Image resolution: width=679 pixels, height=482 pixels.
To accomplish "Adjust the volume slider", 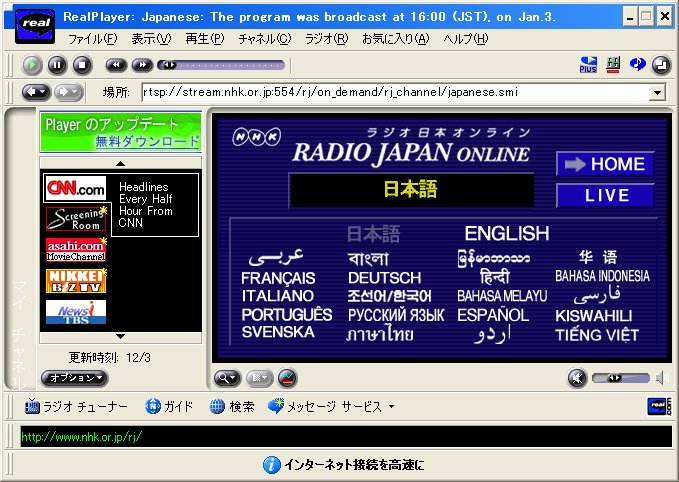I will [x=621, y=378].
